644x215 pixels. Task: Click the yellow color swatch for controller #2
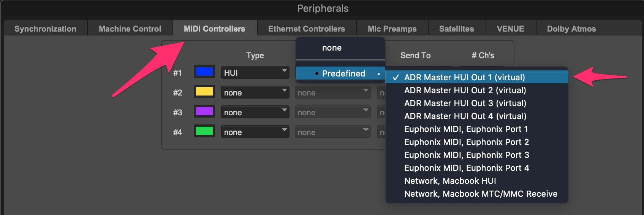pyautogui.click(x=204, y=92)
